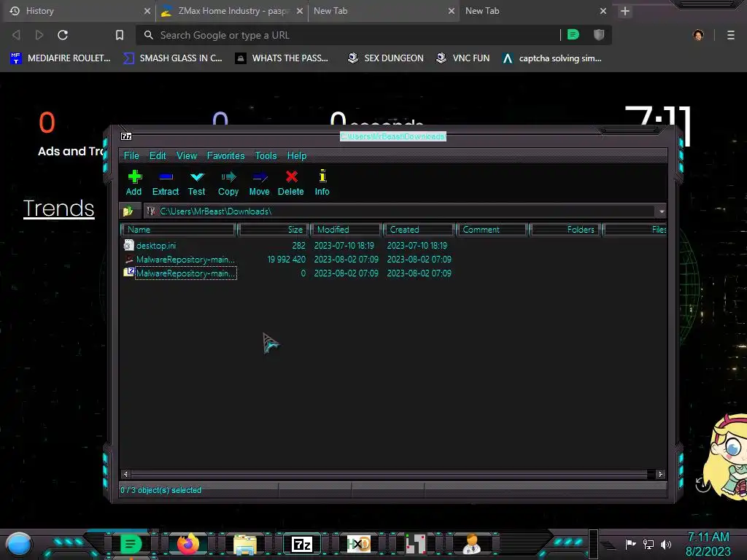The image size is (747, 560).
Task: Open the Start orb on taskbar
Action: (19, 544)
